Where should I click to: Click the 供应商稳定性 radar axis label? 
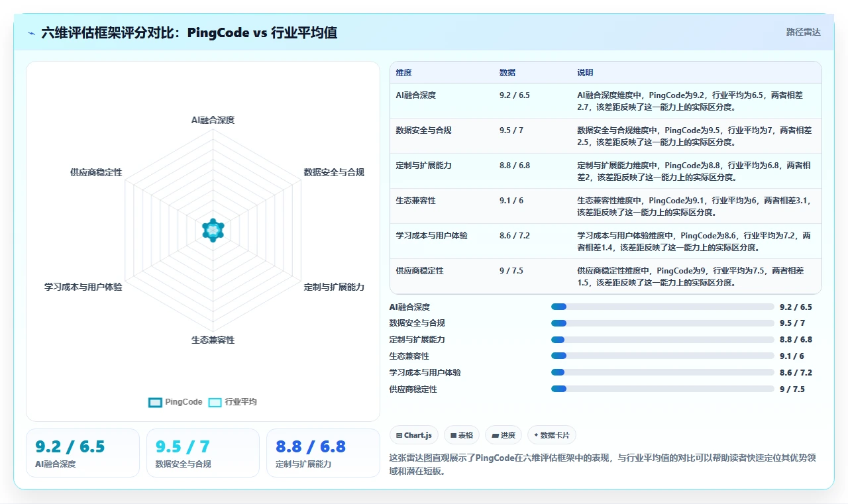point(96,172)
